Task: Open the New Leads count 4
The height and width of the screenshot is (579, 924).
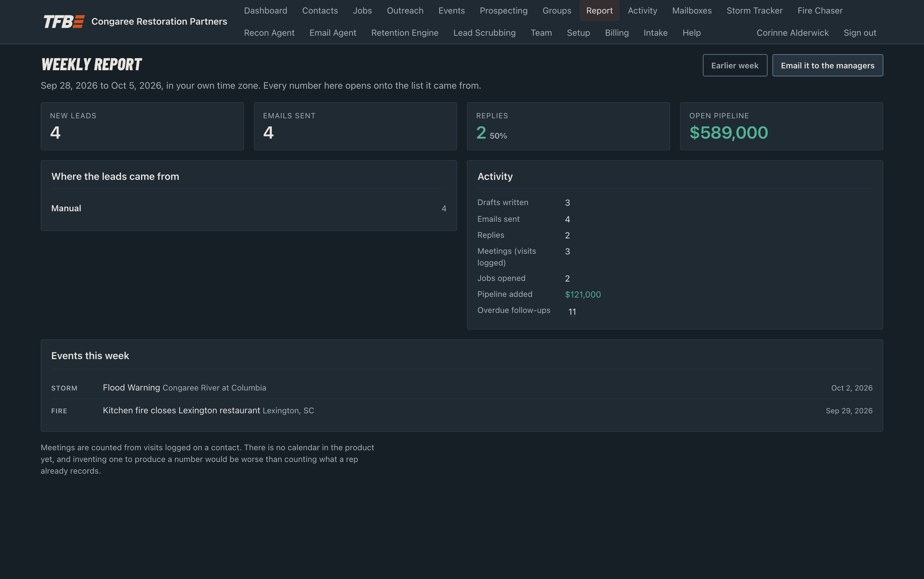Action: (55, 133)
